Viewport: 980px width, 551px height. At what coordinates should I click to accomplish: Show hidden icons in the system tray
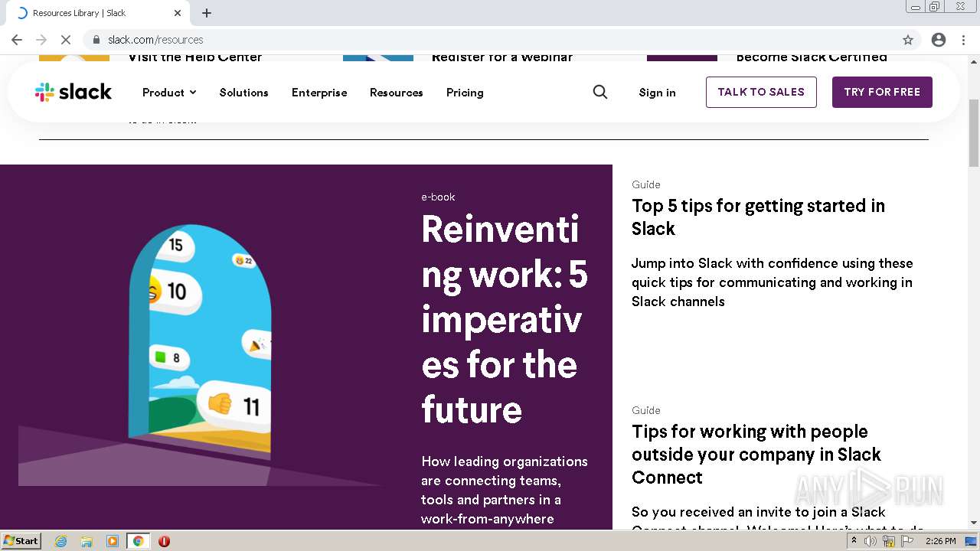pyautogui.click(x=854, y=541)
